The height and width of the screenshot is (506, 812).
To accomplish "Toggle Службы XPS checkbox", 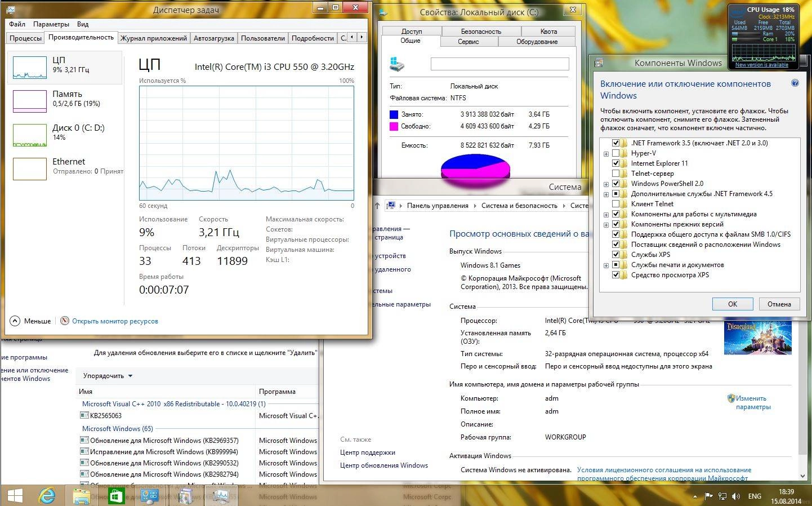I will point(615,255).
